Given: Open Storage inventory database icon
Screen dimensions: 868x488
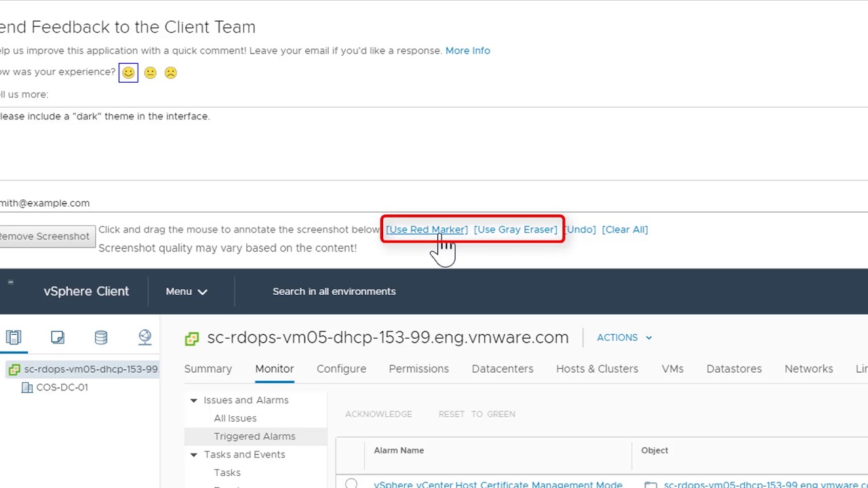Looking at the screenshot, I should 101,337.
